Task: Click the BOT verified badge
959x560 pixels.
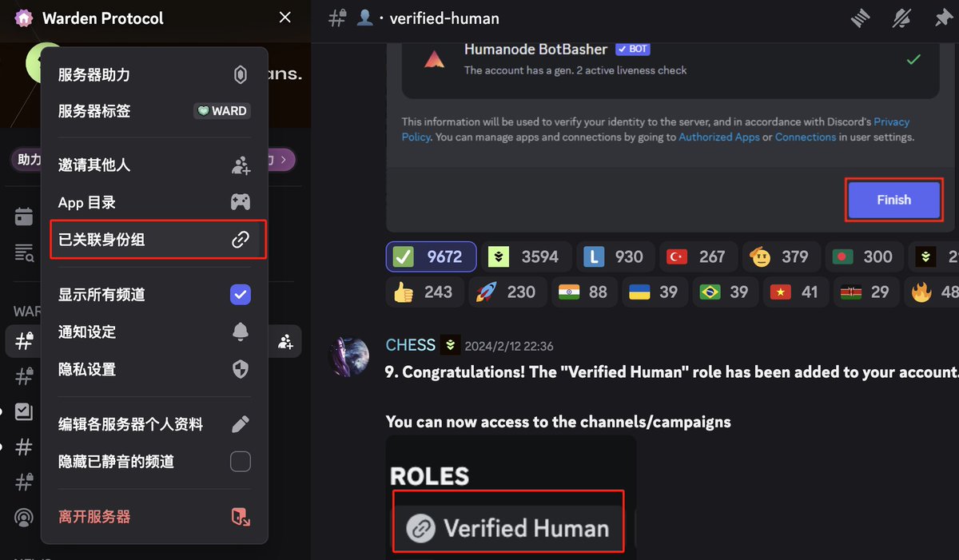Action: click(x=632, y=50)
